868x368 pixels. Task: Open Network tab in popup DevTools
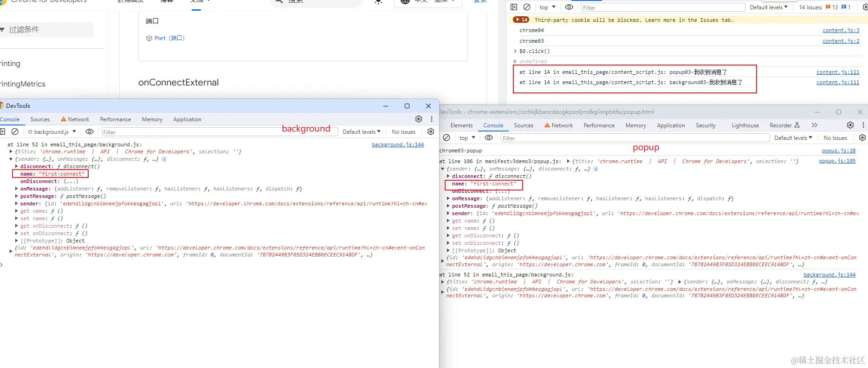pos(558,125)
